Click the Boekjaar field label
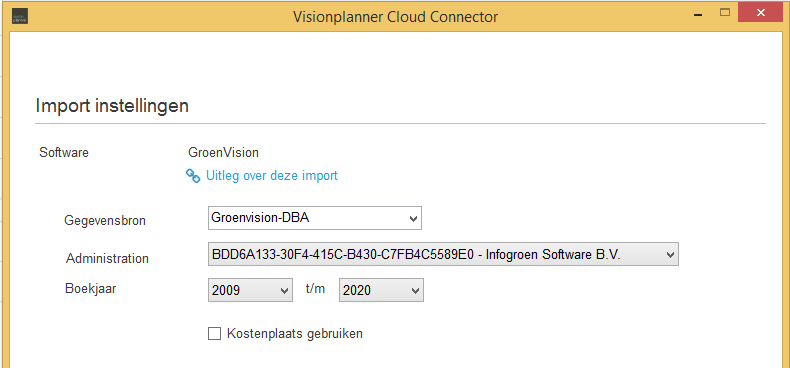The height and width of the screenshot is (368, 790). tap(91, 288)
